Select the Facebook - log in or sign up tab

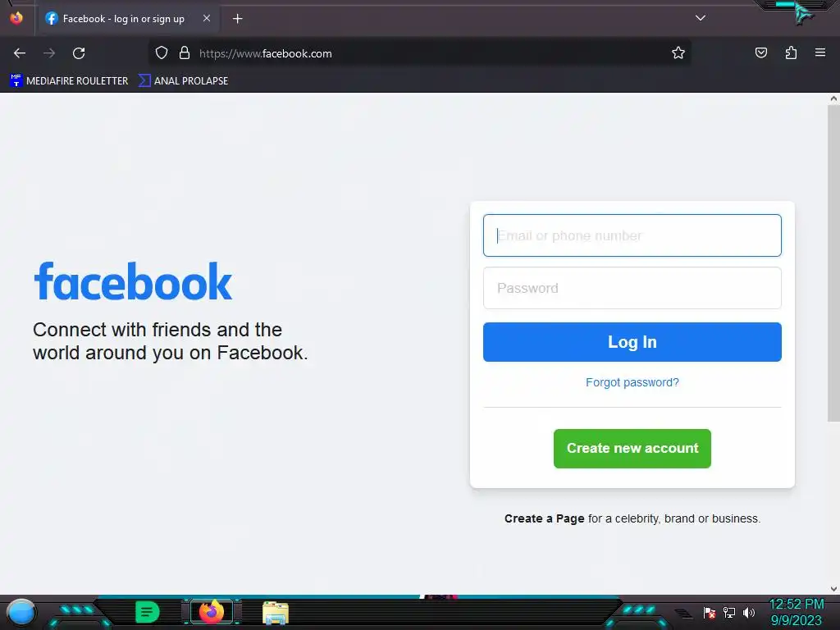[x=127, y=19]
